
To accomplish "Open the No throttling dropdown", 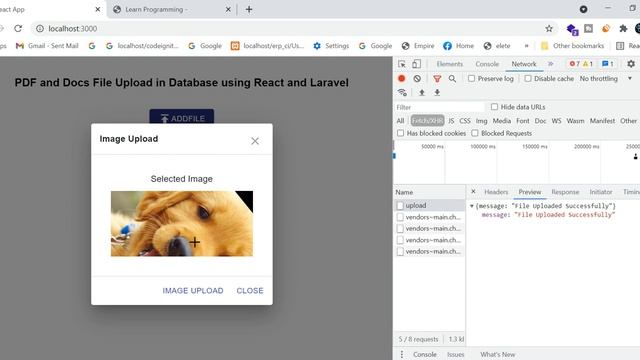I will click(x=606, y=78).
